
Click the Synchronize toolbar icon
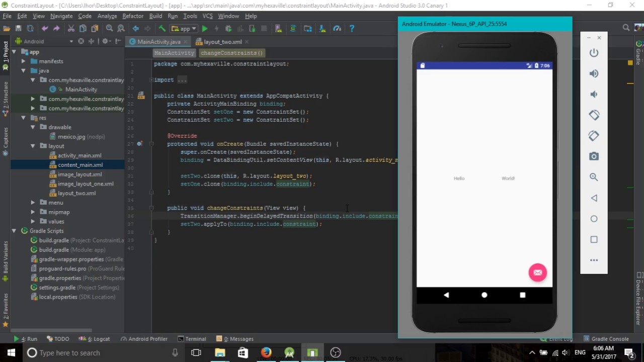tap(30, 29)
